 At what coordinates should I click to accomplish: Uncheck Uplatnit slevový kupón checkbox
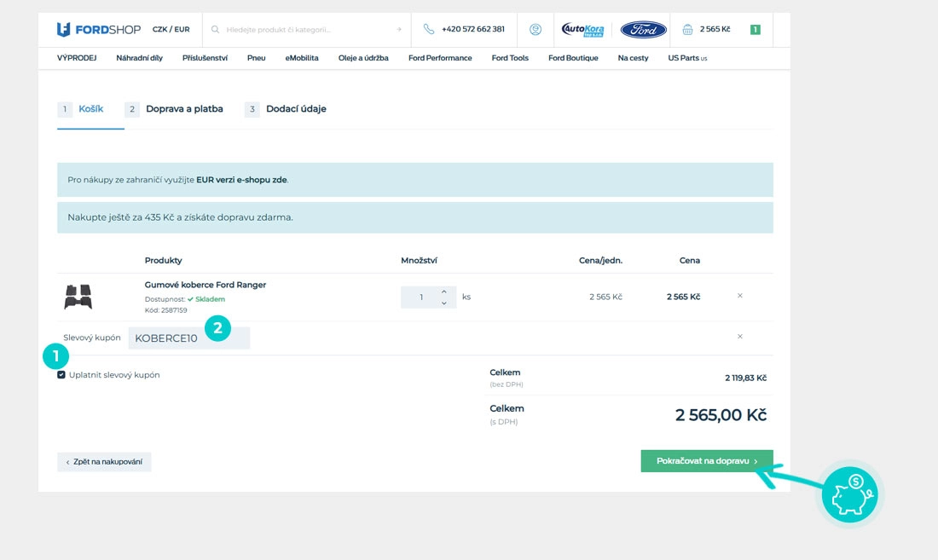61,375
